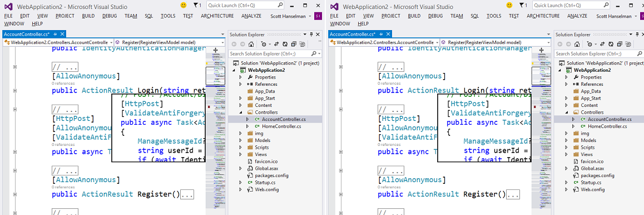Image resolution: width=644 pixels, height=215 pixels.
Task: Click the Quick Launch box in right window
Action: pos(572,6)
